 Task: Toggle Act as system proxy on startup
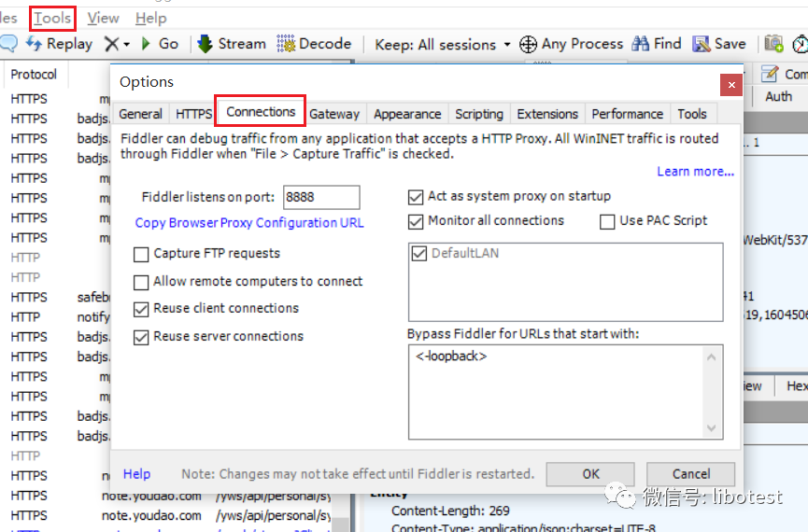coord(416,197)
